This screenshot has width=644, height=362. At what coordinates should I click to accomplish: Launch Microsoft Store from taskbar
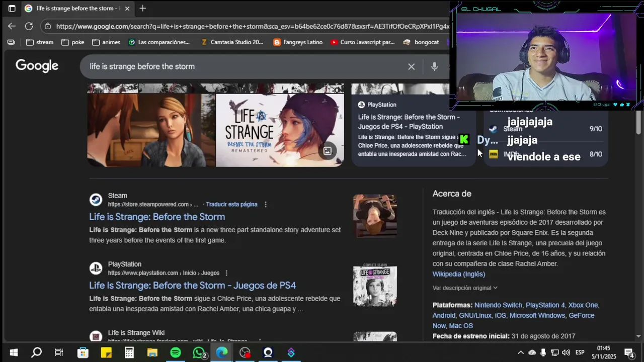[x=83, y=352]
